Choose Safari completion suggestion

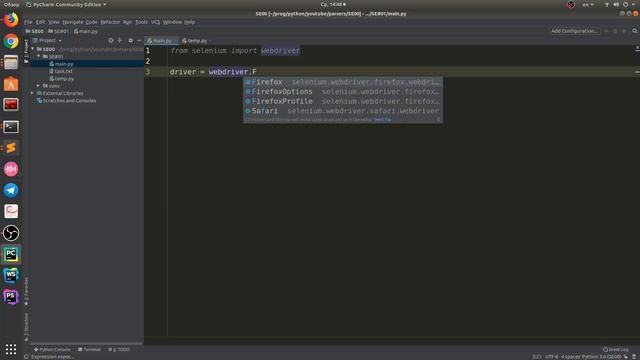click(343, 111)
